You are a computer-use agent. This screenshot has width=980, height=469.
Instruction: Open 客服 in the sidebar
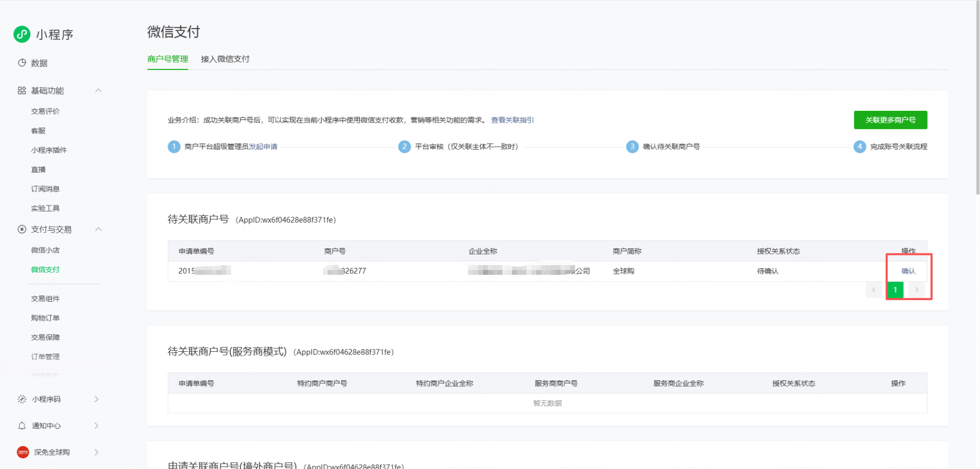point(38,131)
